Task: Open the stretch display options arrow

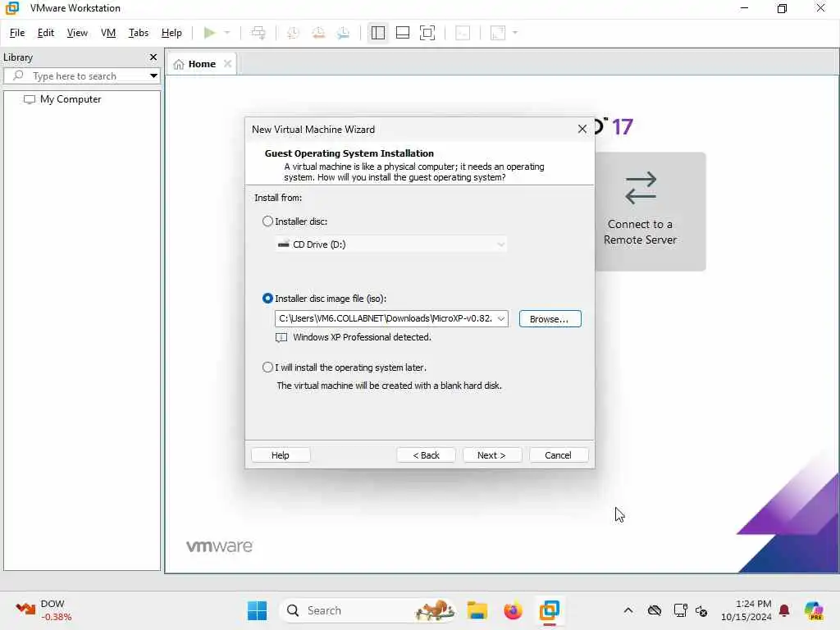Action: pos(515,33)
